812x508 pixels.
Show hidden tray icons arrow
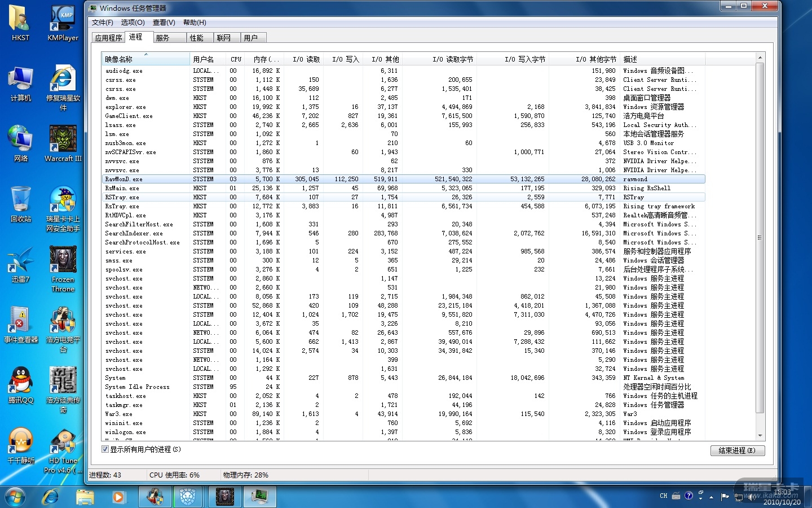tap(712, 497)
